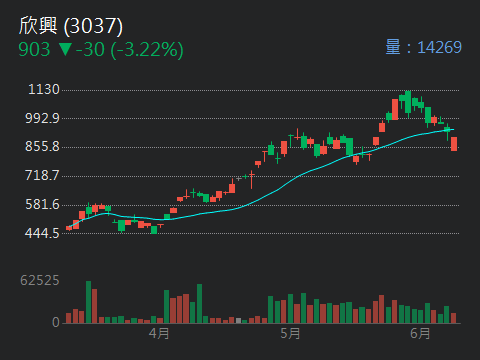This screenshot has width=480, height=360.
Task: Click the change value -30 (-3.22%)
Action: [130, 50]
